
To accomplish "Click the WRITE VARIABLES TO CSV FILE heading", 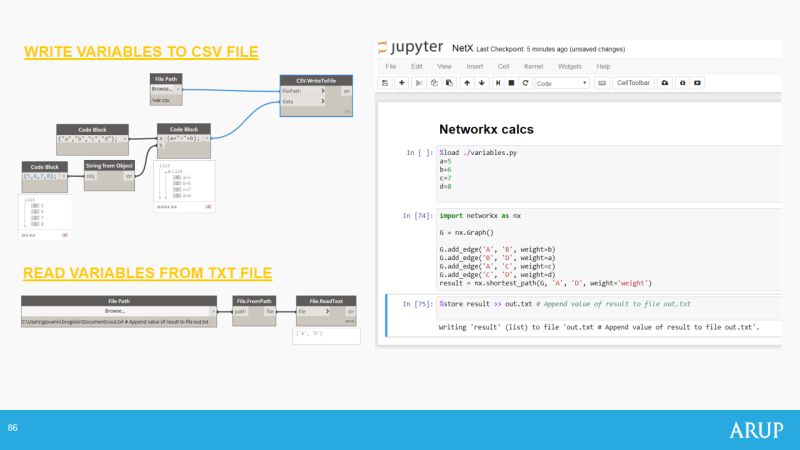I will tap(141, 52).
